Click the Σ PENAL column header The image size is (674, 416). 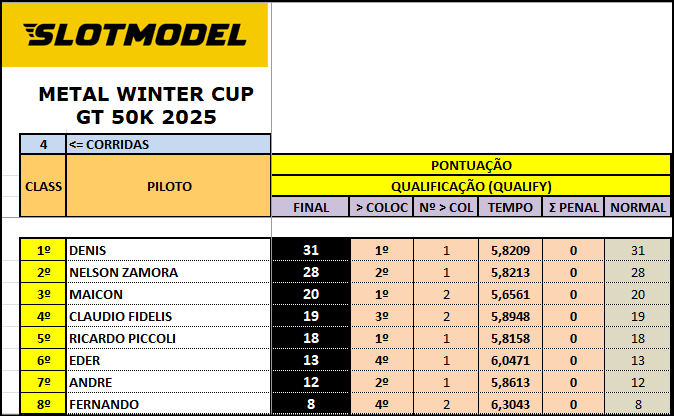[573, 207]
